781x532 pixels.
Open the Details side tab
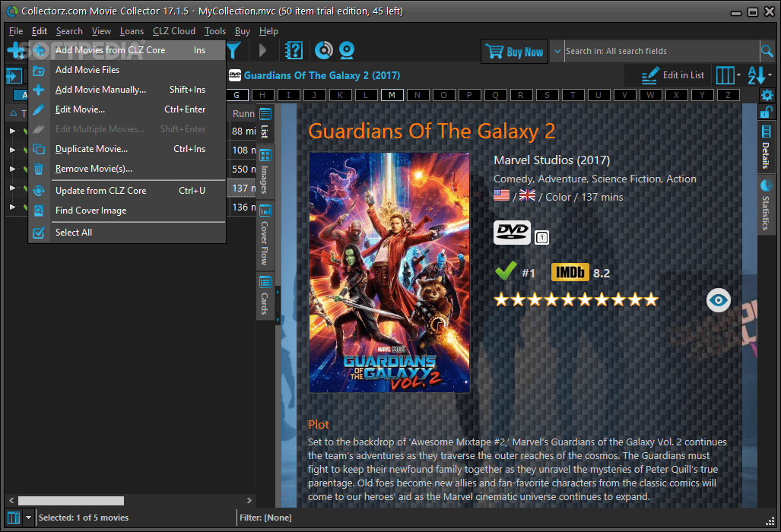766,147
